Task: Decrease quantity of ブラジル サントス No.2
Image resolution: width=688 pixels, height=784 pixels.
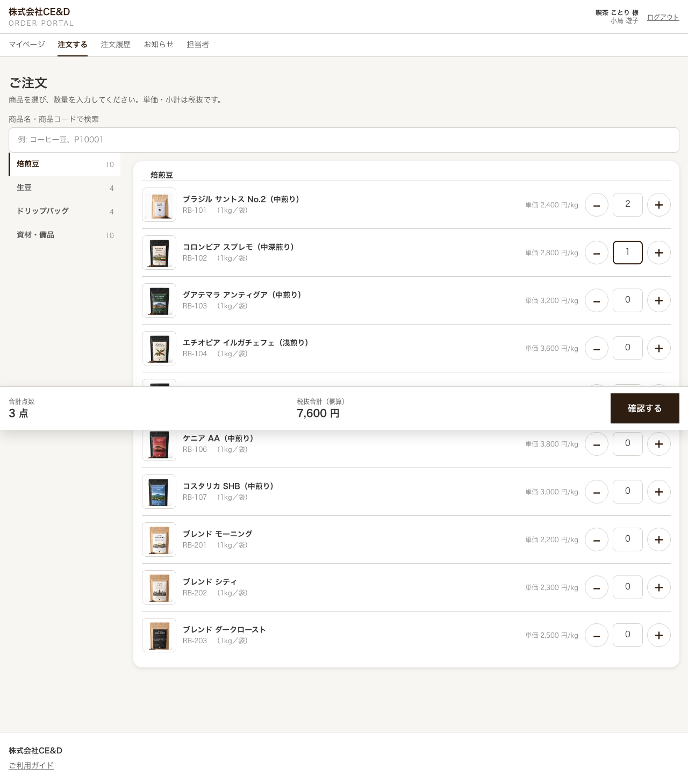Action: click(597, 205)
